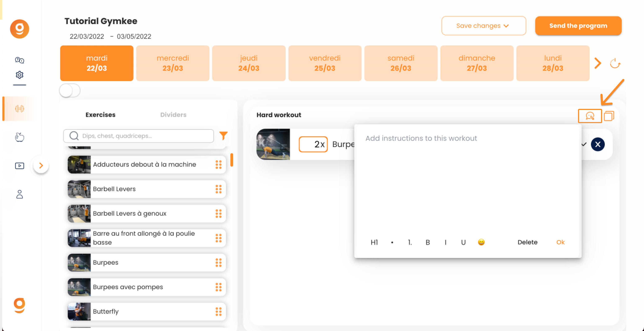Remove the Burpees exercise with X
The image size is (644, 331).
tap(598, 144)
